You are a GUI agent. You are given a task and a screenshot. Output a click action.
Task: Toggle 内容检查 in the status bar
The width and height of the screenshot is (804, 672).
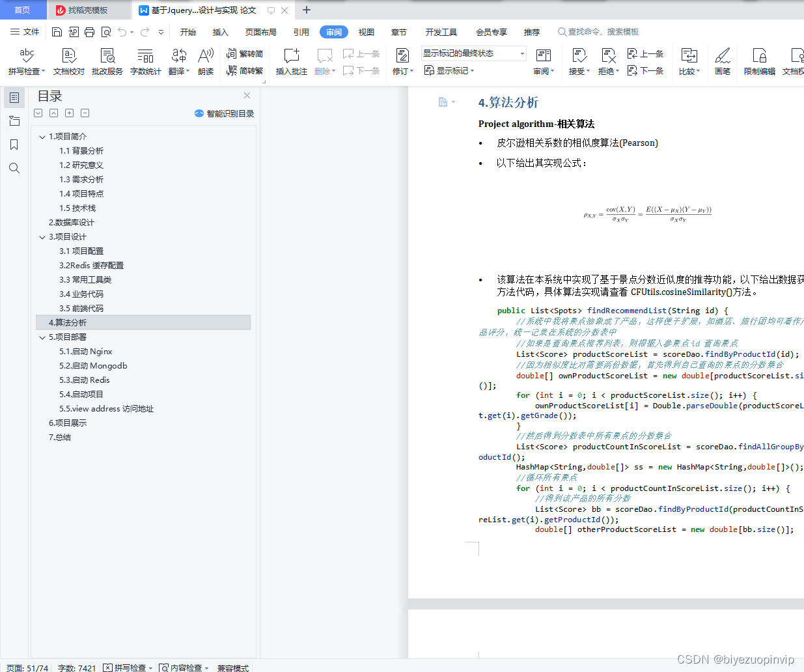[x=183, y=667]
